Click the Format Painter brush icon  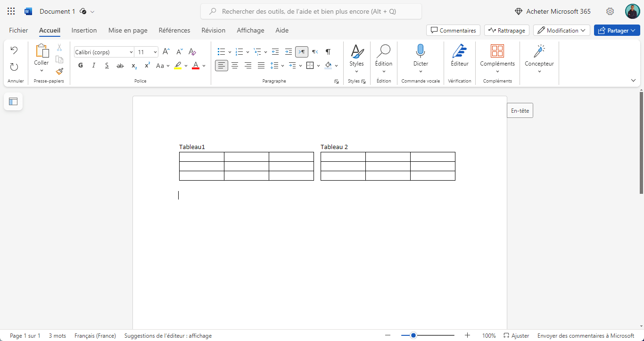click(59, 72)
